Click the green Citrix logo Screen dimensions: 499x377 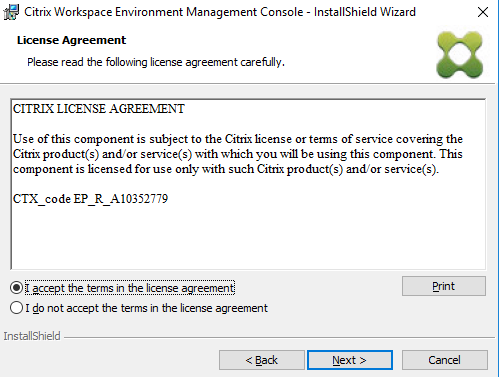point(460,55)
